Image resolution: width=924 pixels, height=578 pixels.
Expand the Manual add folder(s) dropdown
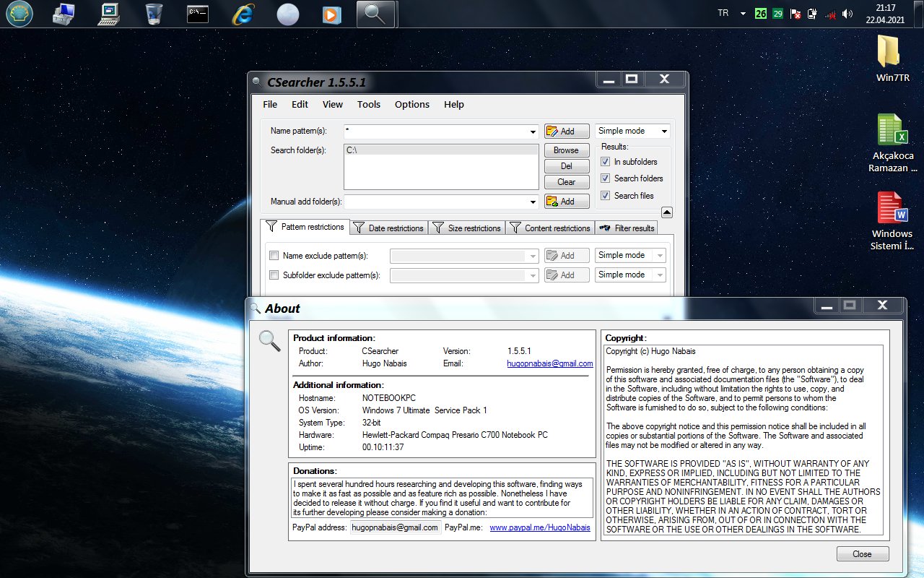(x=533, y=202)
